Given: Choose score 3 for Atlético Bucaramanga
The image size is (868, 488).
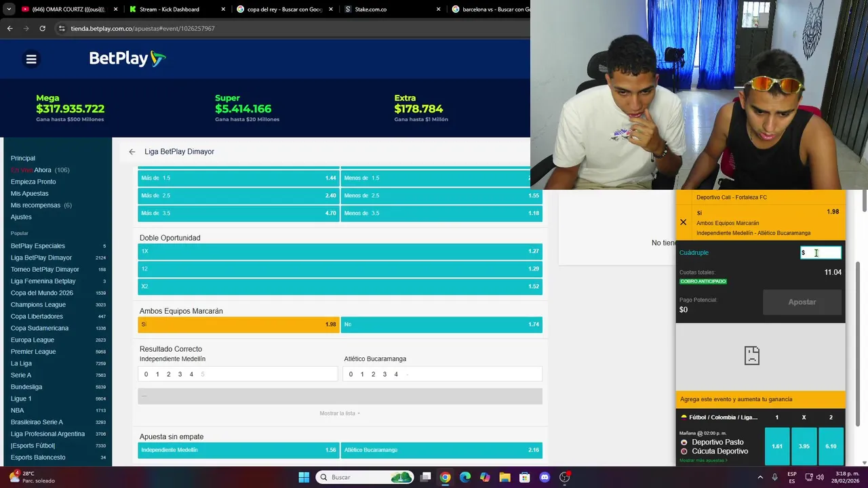Looking at the screenshot, I should 384,374.
